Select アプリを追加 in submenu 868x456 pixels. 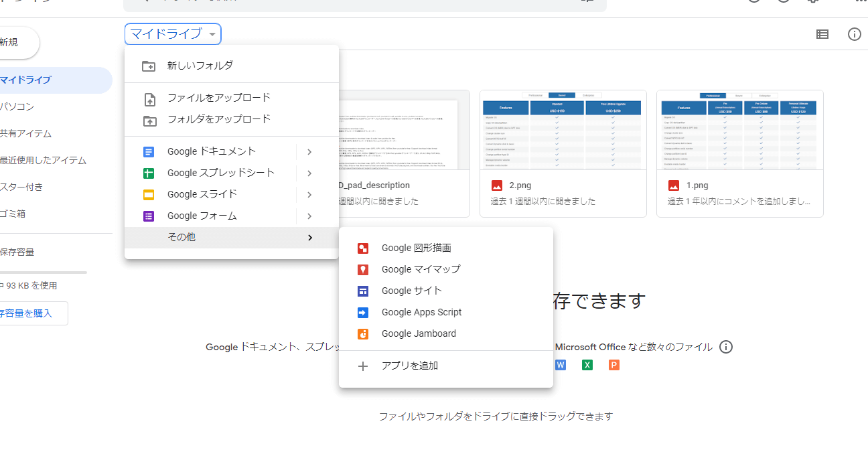[446, 366]
